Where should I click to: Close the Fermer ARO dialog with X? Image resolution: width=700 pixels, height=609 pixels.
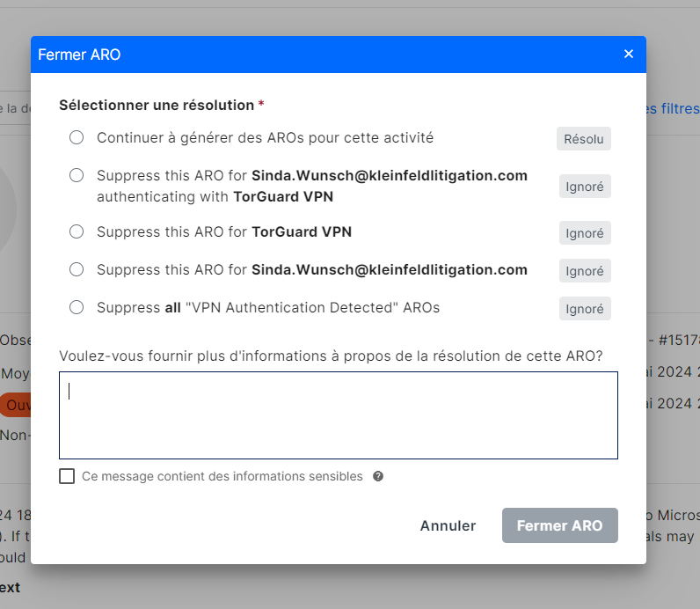(x=629, y=54)
